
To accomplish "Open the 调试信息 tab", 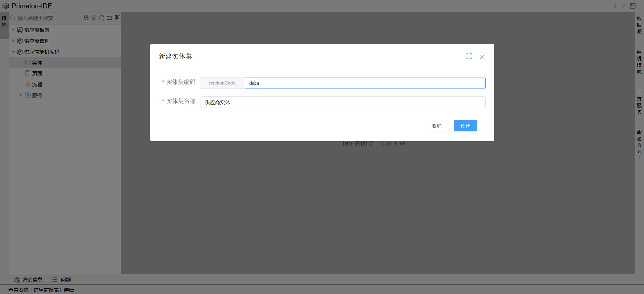I will 29,280.
